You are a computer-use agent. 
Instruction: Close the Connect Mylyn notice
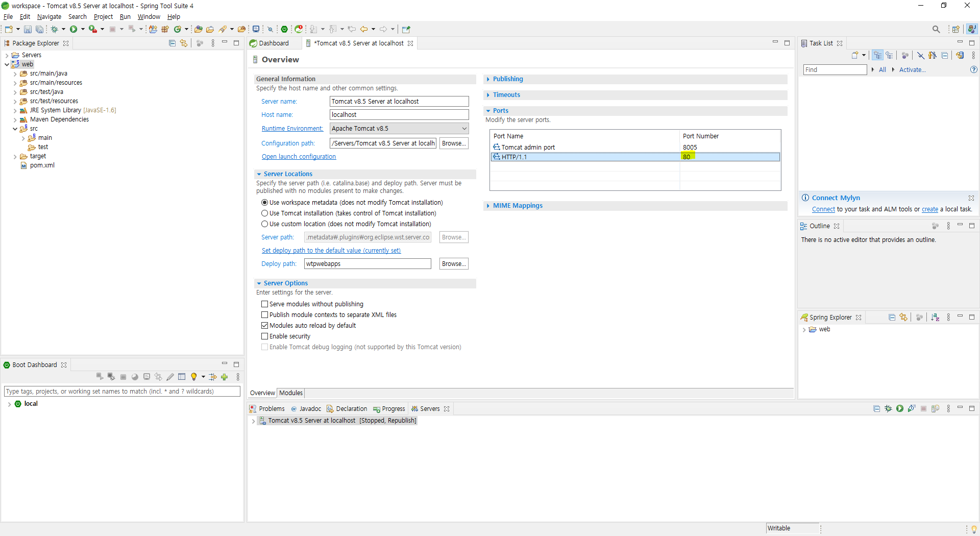point(971,198)
